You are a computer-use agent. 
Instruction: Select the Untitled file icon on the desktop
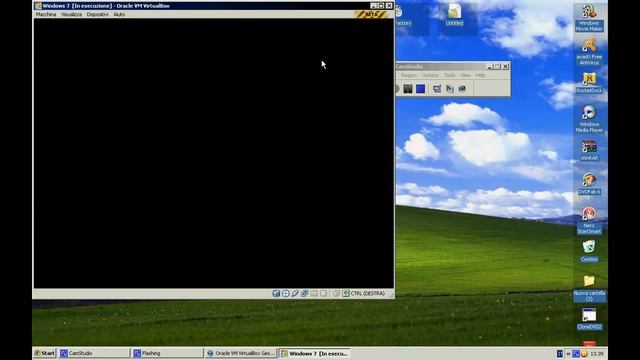pos(454,16)
